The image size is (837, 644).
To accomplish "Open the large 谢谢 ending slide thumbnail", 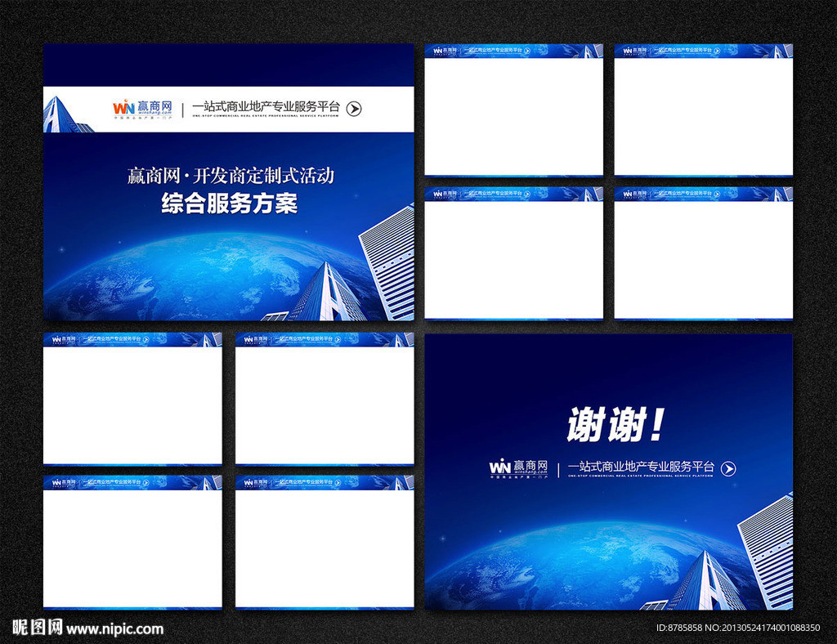I will [x=608, y=472].
